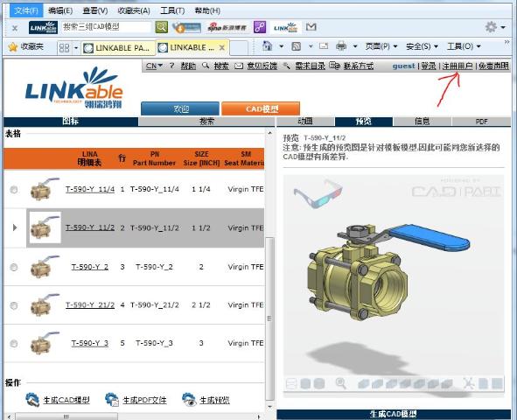Click the printer icon in browser toolbar

pos(341,46)
